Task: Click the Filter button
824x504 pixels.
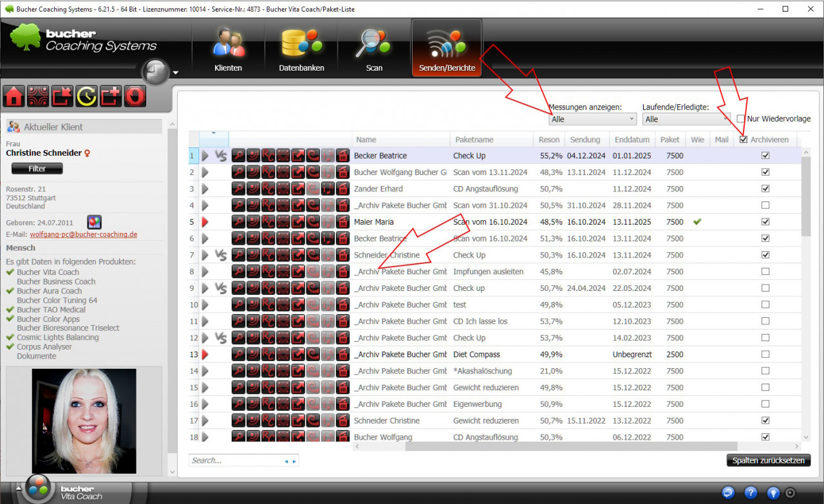Action: pyautogui.click(x=37, y=169)
